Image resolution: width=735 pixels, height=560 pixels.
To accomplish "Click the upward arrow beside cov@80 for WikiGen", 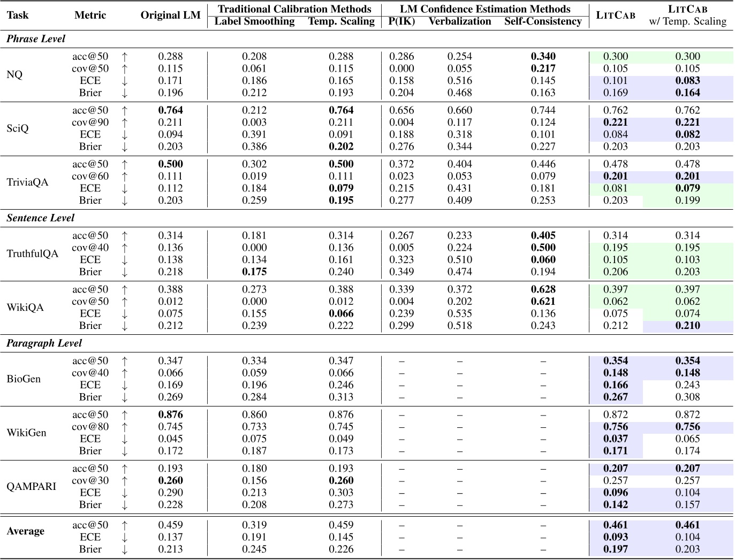I will point(124,426).
